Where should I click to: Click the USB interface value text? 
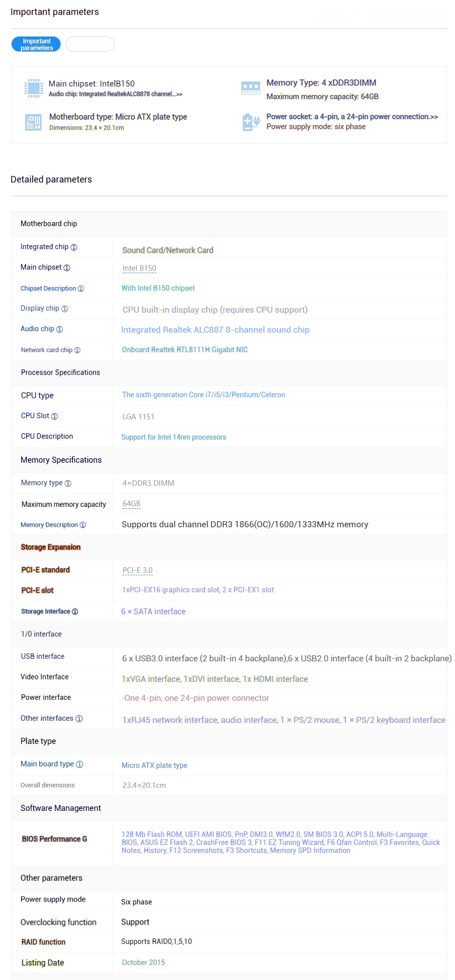287,658
